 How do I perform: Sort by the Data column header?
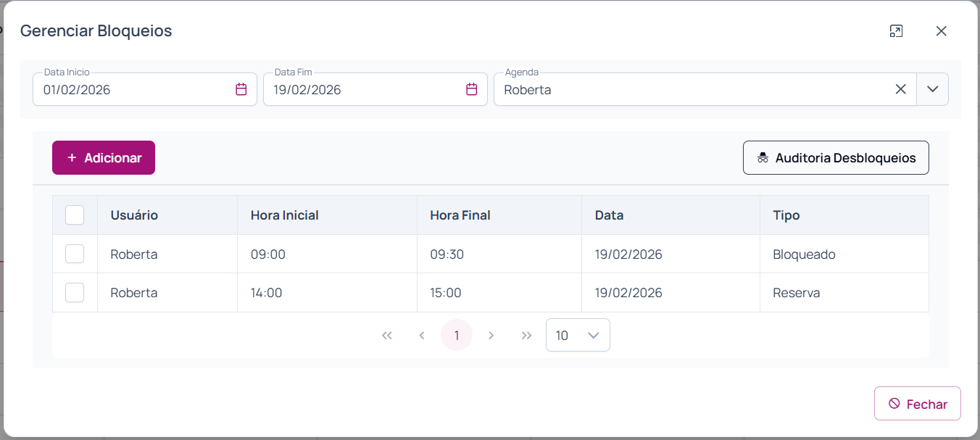point(609,215)
